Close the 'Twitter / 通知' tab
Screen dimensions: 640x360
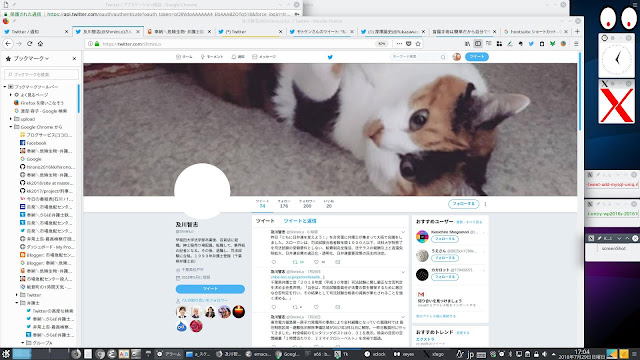pos(67,31)
